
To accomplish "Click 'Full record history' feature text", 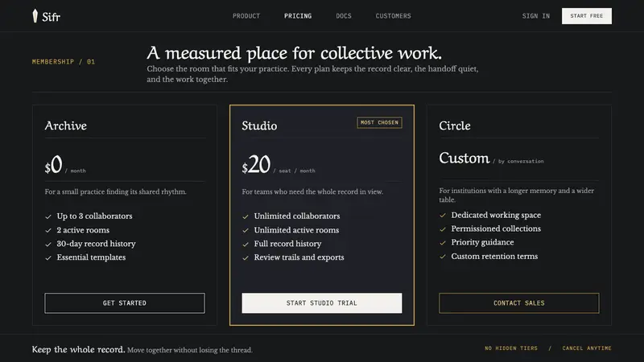I will [x=287, y=244].
